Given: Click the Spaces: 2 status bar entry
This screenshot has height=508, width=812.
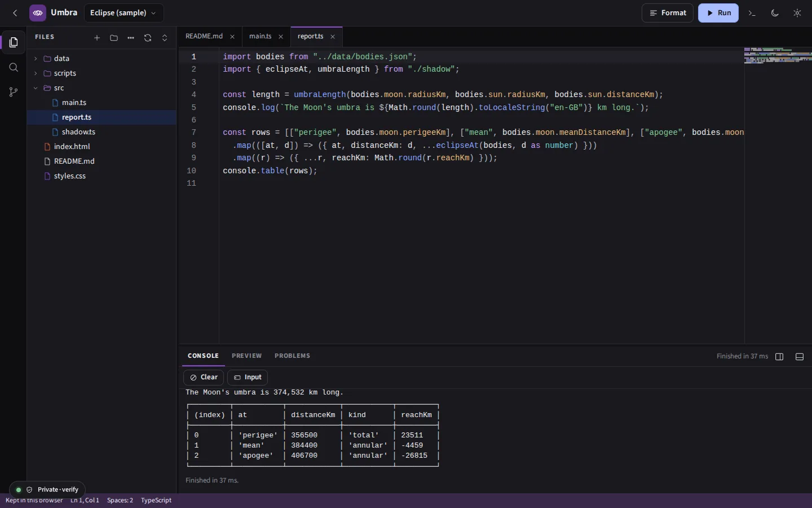Looking at the screenshot, I should click(120, 501).
